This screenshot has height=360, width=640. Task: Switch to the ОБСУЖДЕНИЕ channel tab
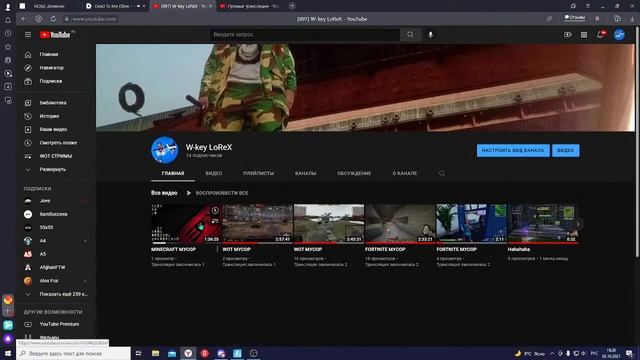[x=354, y=173]
